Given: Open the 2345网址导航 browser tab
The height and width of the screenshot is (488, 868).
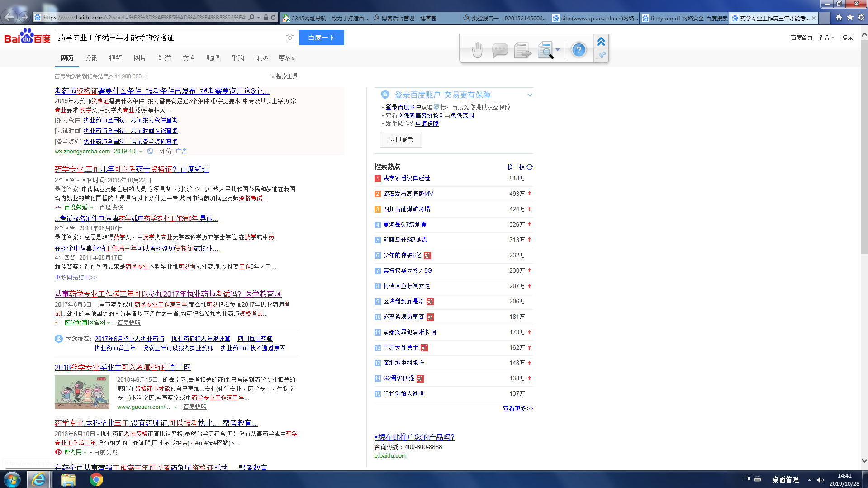Looking at the screenshot, I should click(x=325, y=18).
